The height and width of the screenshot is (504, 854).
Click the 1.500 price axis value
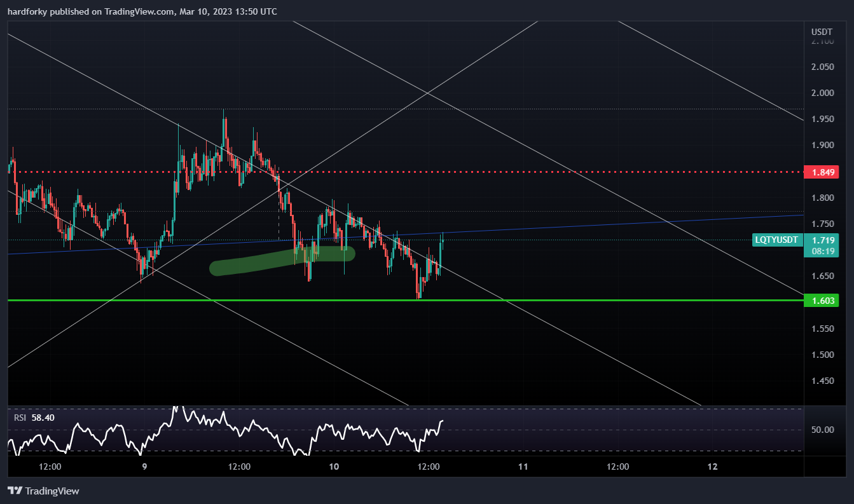(x=822, y=355)
